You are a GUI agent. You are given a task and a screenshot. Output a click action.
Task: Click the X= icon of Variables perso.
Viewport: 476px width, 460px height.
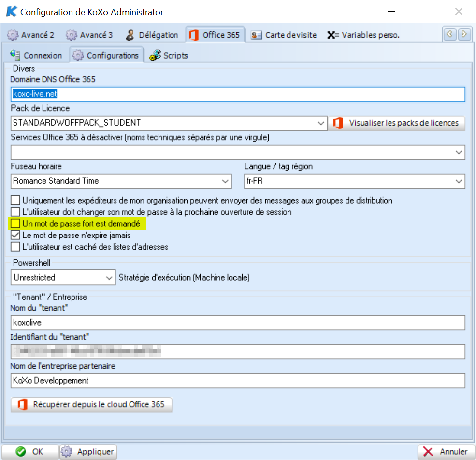click(x=332, y=35)
